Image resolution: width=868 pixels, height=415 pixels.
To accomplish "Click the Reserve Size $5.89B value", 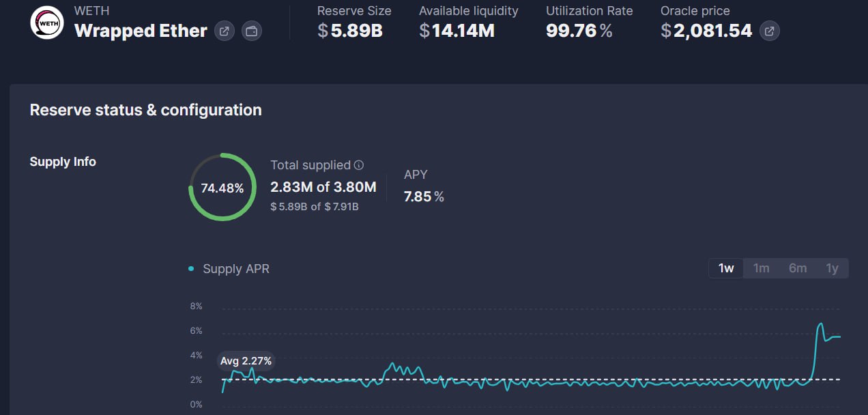I will [350, 31].
